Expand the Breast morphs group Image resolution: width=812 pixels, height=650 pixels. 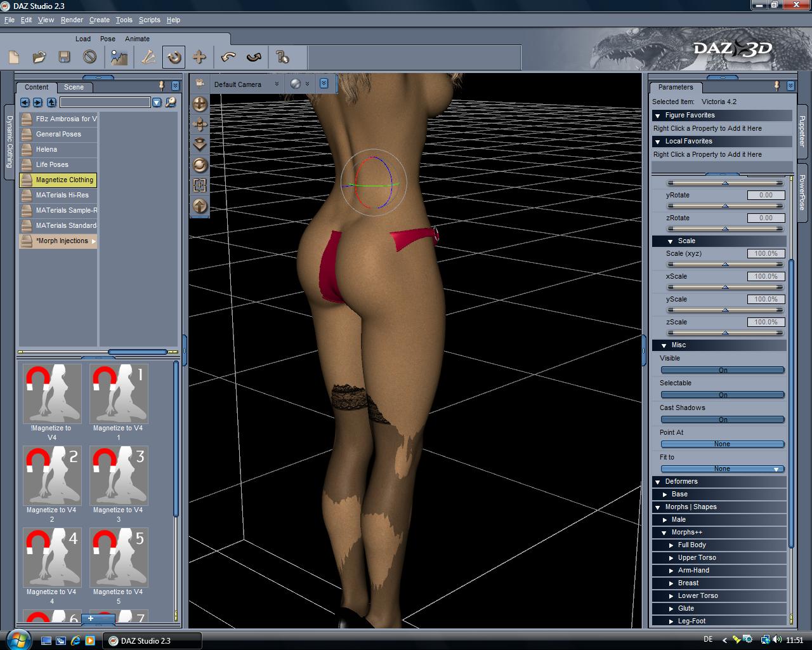(x=671, y=583)
